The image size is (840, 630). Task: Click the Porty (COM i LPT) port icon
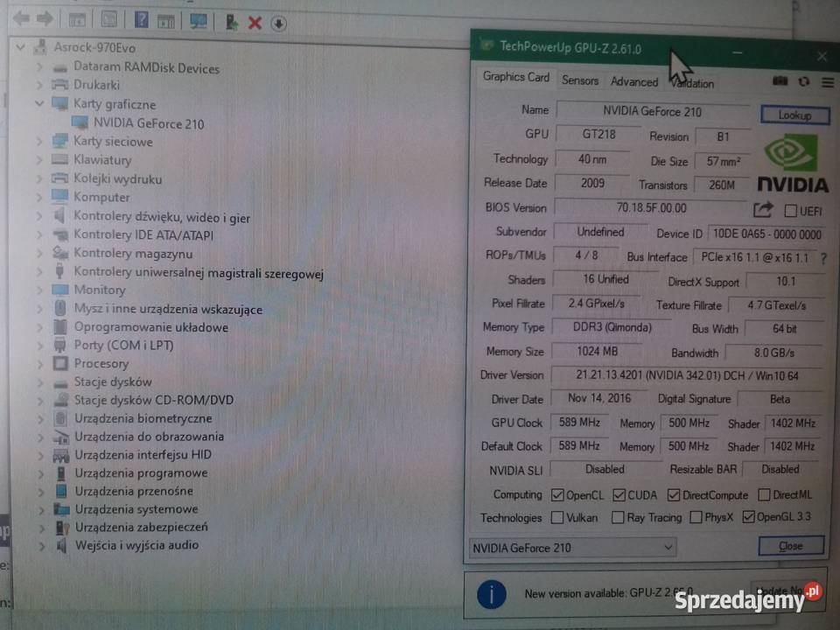tap(60, 345)
